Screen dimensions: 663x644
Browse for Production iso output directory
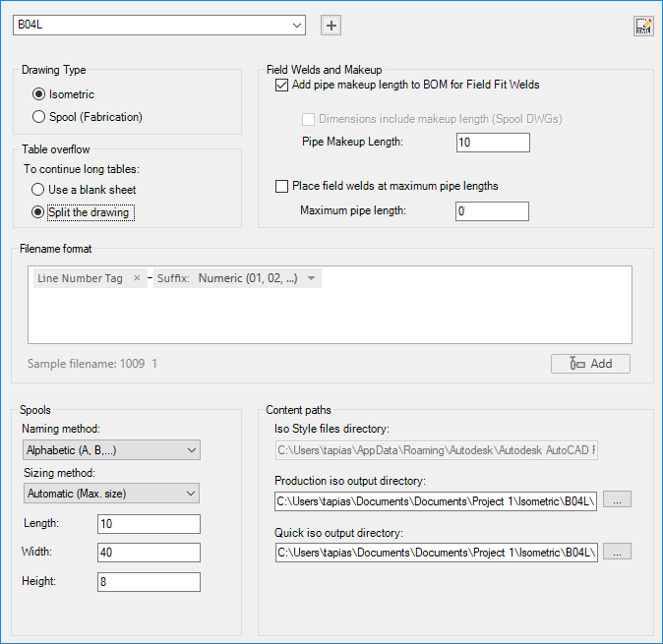(x=617, y=499)
